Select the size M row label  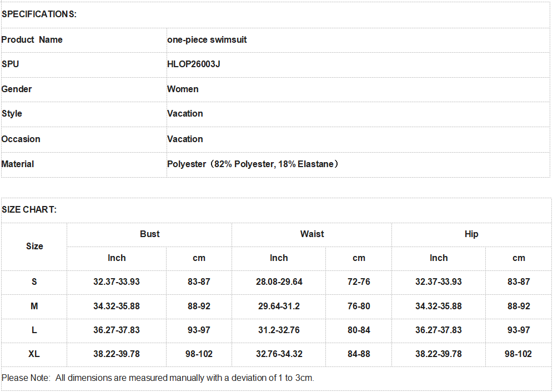(34, 306)
